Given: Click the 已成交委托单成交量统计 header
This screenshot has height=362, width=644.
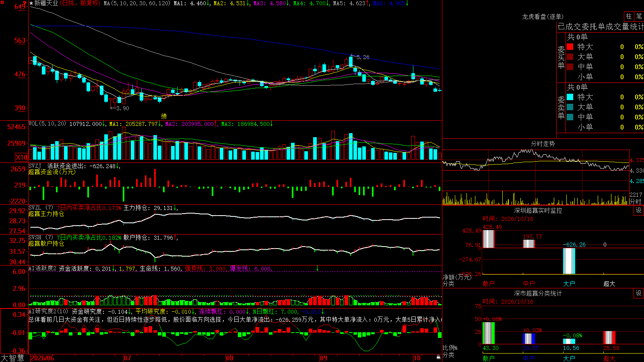Looking at the screenshot, I should pos(601,27).
